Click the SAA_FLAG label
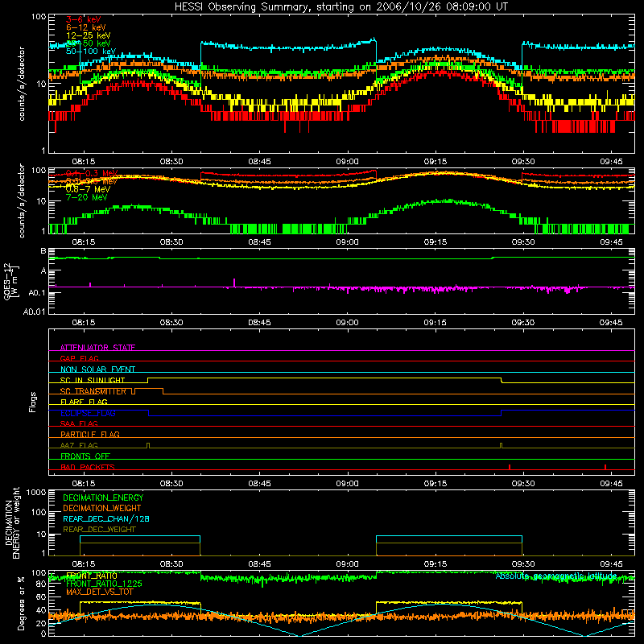 click(x=79, y=423)
